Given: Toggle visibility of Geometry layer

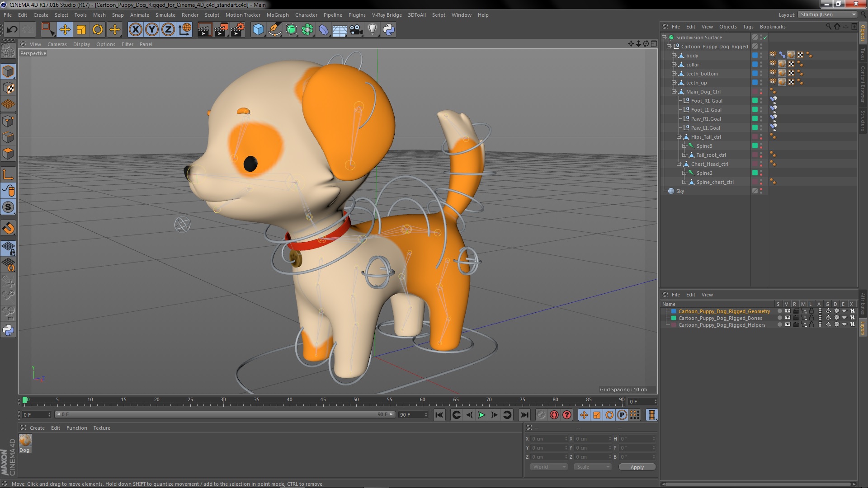Looking at the screenshot, I should point(788,311).
